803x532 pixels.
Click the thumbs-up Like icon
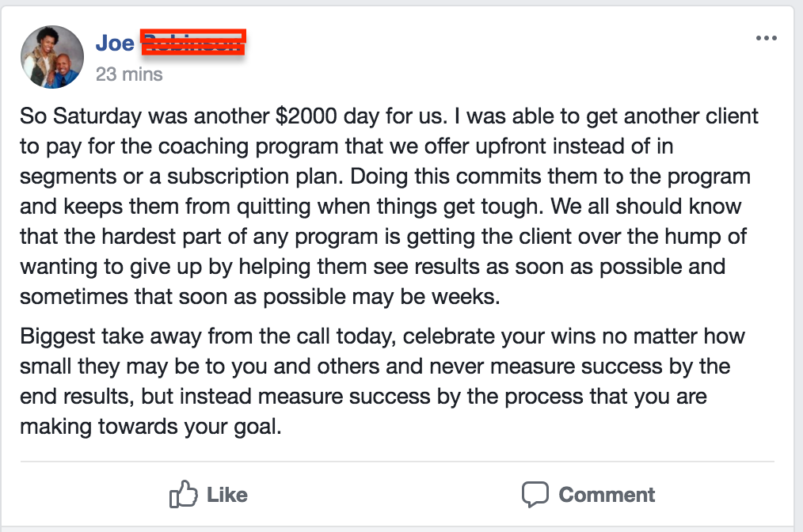point(183,494)
